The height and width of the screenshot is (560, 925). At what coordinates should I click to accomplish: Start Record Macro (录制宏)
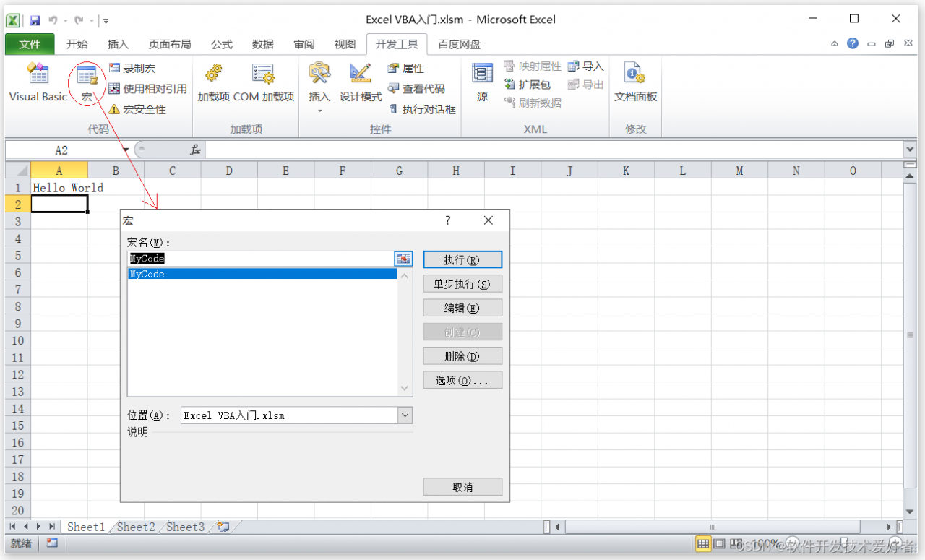pyautogui.click(x=132, y=68)
